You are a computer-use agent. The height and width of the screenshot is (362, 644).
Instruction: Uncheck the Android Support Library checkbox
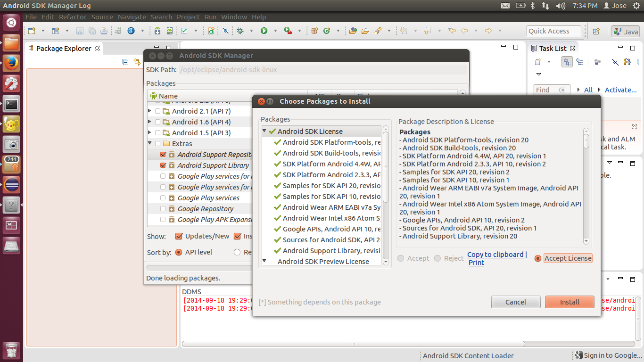point(163,165)
